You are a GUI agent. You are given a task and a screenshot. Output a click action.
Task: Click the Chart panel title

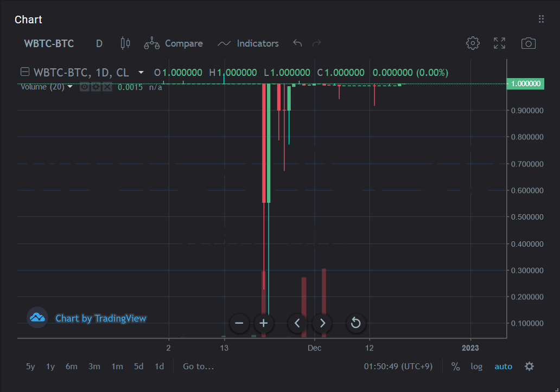(x=28, y=20)
